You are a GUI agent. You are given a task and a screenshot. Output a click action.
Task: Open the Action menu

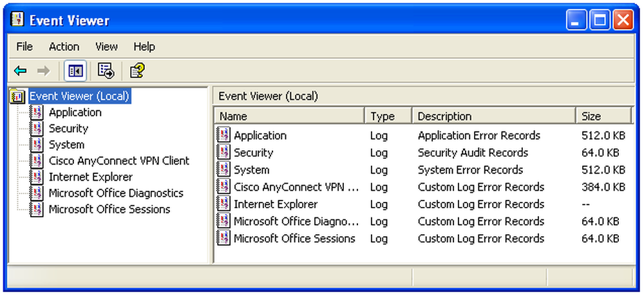pos(64,46)
